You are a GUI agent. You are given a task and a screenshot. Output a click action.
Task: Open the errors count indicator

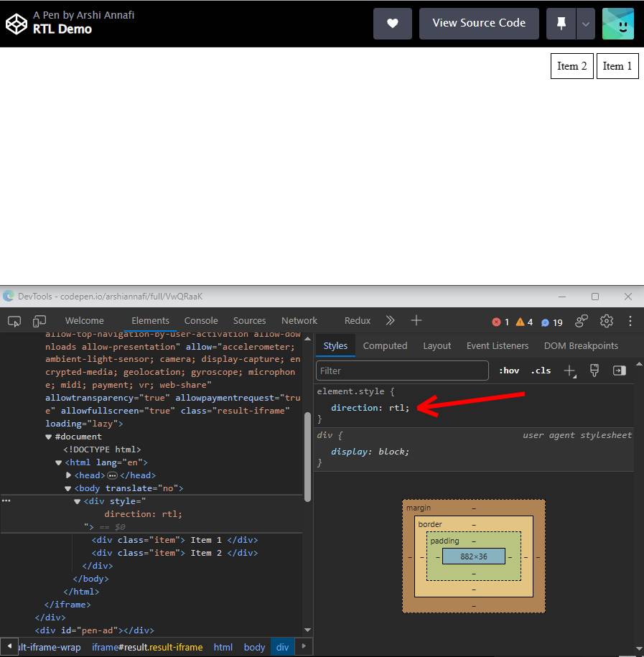(500, 322)
